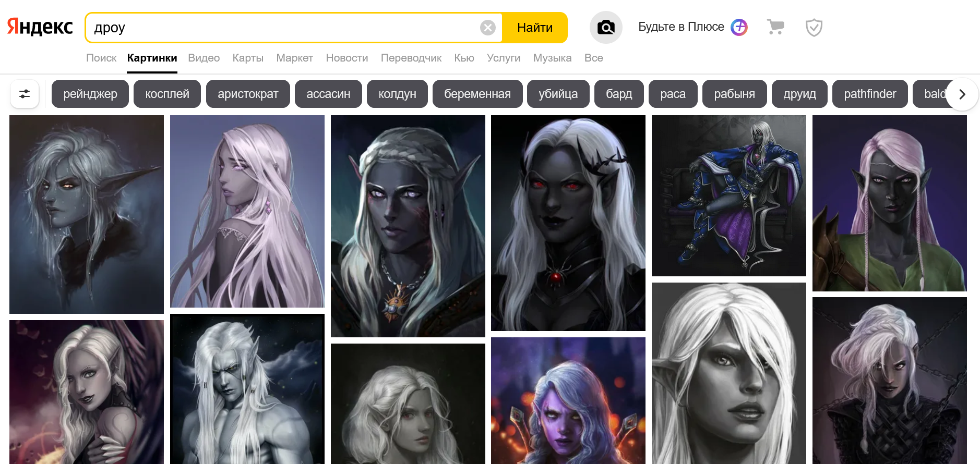Image resolution: width=980 pixels, height=464 pixels.
Task: Apply the раса suggestion chip
Action: pos(673,94)
